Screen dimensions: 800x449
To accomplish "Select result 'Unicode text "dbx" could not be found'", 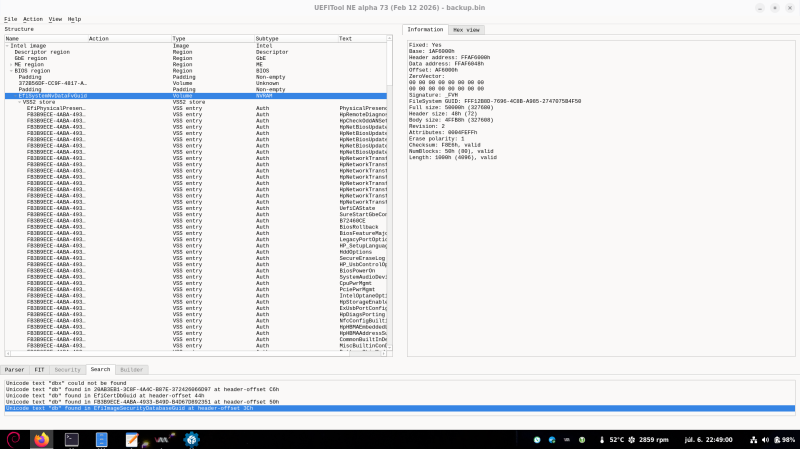I will tap(400, 383).
